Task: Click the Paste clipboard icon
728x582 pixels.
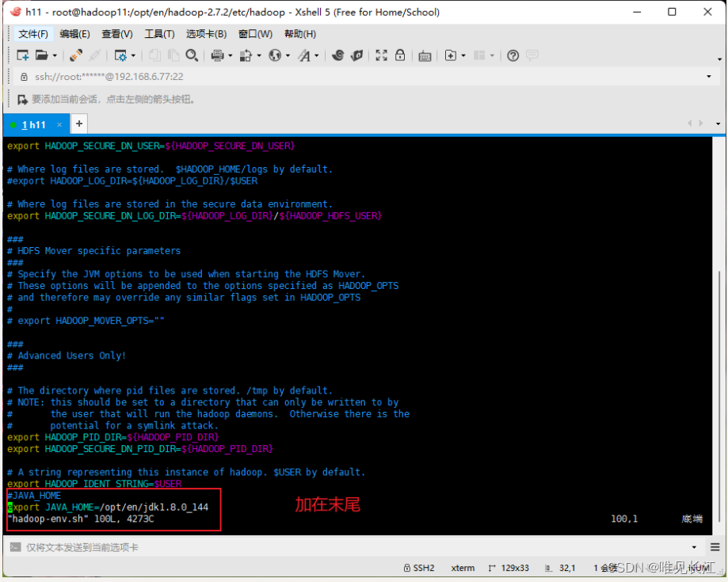Action: pyautogui.click(x=173, y=55)
